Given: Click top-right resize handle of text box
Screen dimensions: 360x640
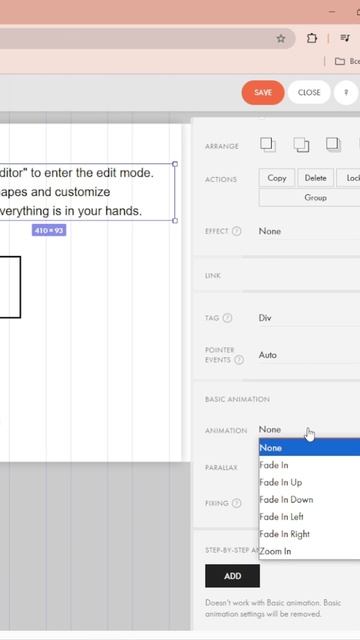Looking at the screenshot, I should pos(175,164).
